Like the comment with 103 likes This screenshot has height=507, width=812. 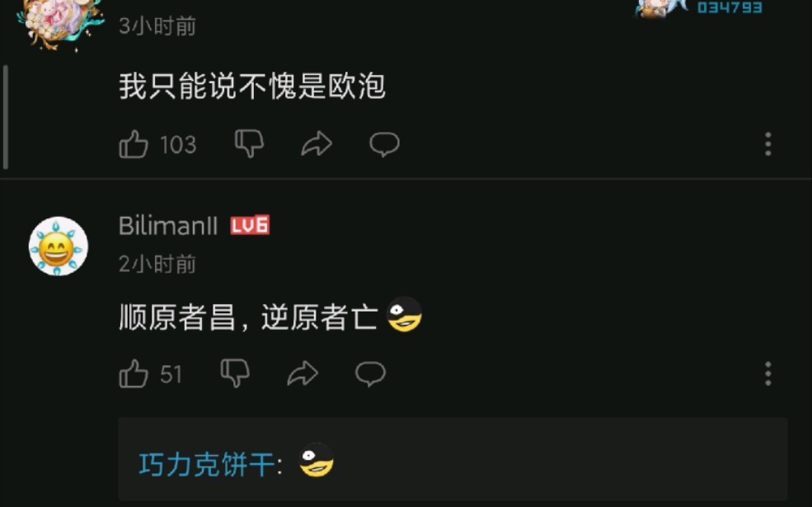(x=134, y=144)
